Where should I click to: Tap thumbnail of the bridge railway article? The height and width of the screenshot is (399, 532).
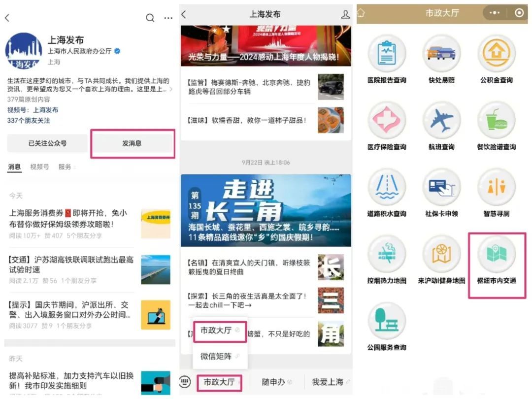156,269
